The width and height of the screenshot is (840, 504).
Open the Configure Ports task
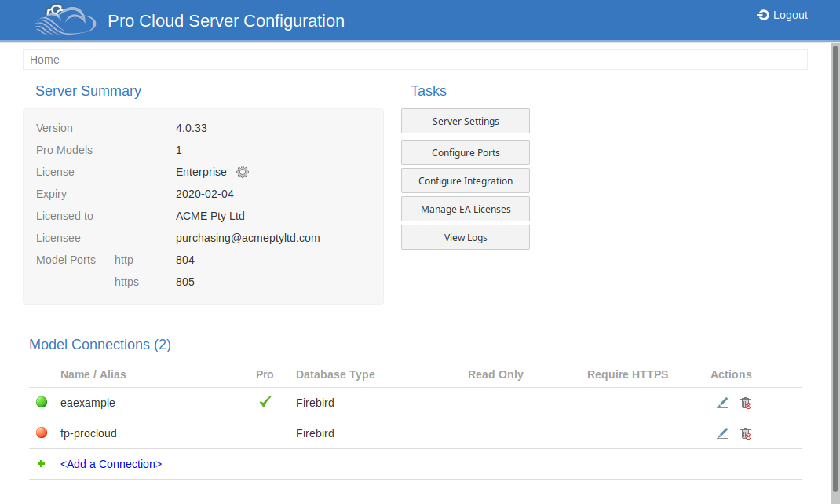pyautogui.click(x=466, y=152)
